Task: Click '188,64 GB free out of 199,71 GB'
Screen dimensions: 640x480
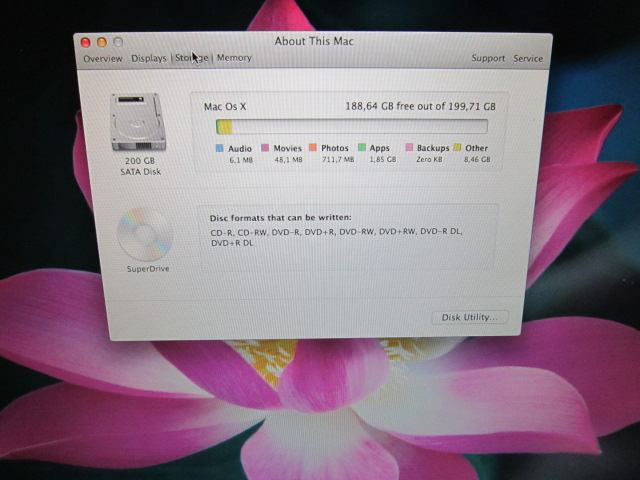Action: pyautogui.click(x=420, y=107)
